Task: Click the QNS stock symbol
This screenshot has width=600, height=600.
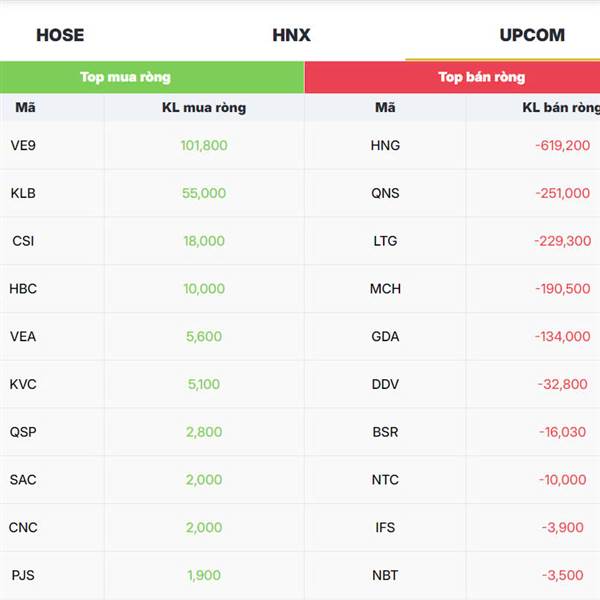Action: click(x=385, y=193)
